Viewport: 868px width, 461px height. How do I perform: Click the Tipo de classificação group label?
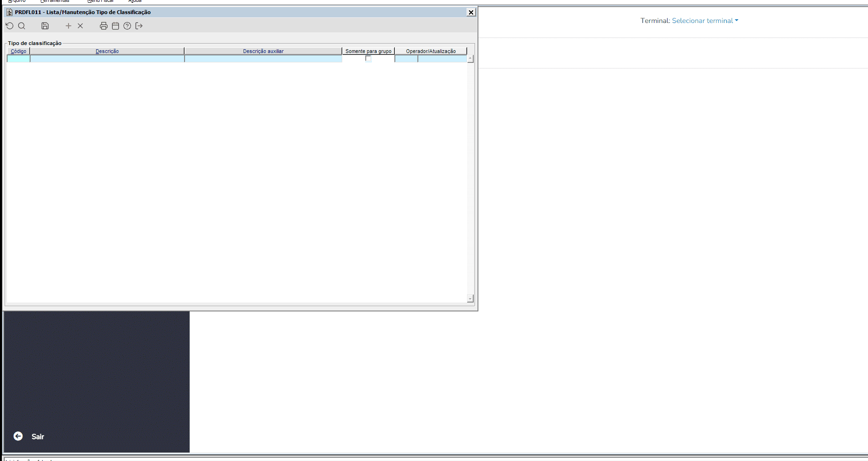click(x=35, y=43)
